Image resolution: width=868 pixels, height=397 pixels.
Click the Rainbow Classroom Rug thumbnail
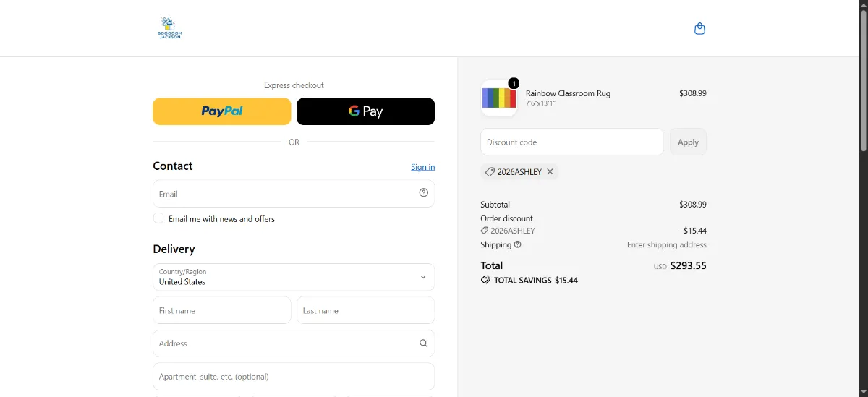499,98
